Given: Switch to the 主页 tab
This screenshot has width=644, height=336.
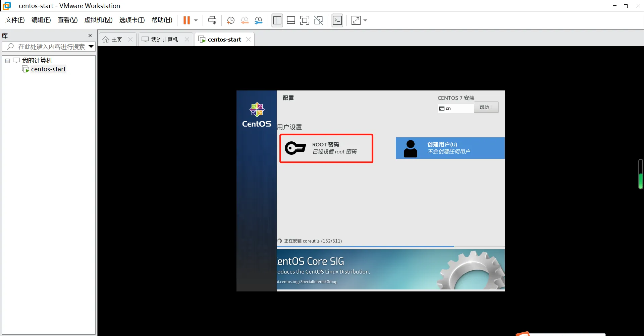Looking at the screenshot, I should click(x=117, y=40).
